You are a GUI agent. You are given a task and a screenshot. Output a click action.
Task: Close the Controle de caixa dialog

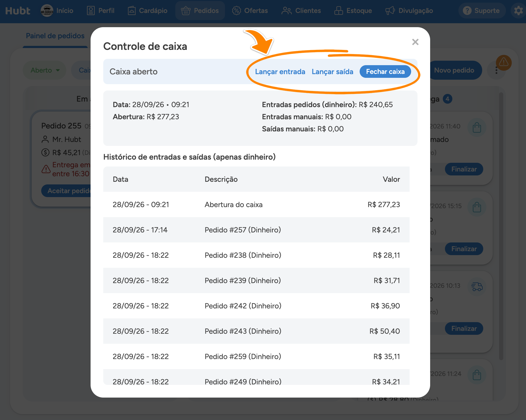click(x=415, y=42)
